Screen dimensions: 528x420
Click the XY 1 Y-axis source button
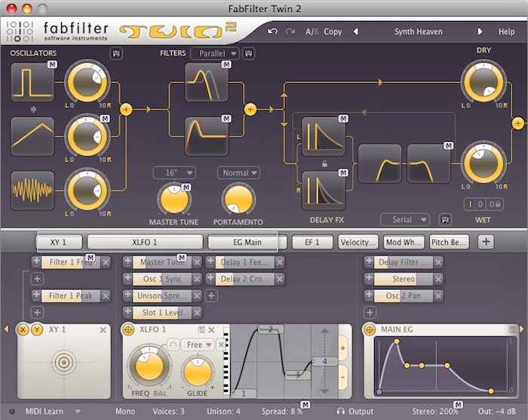tap(37, 330)
